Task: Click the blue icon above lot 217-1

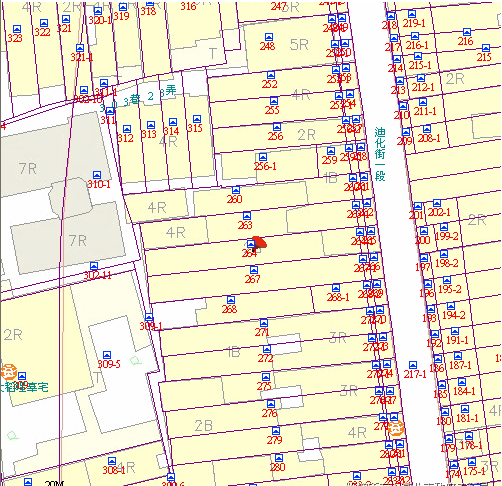Action: coord(413,365)
